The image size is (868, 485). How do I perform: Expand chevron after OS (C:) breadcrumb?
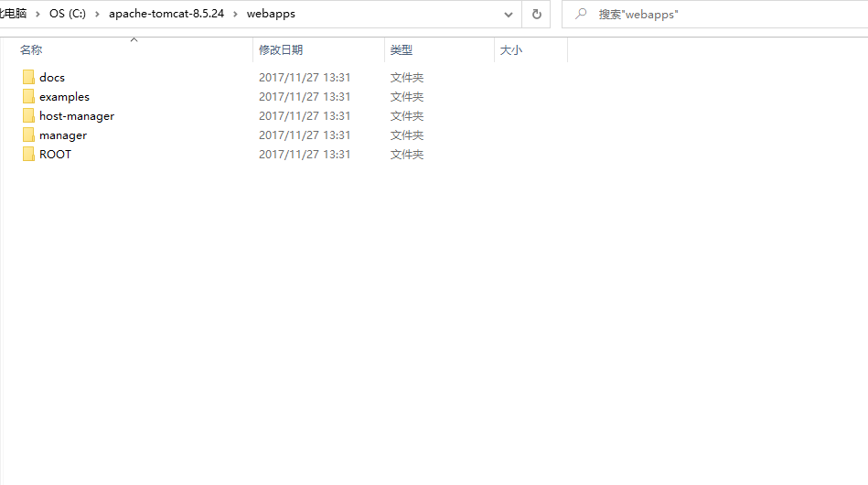98,14
